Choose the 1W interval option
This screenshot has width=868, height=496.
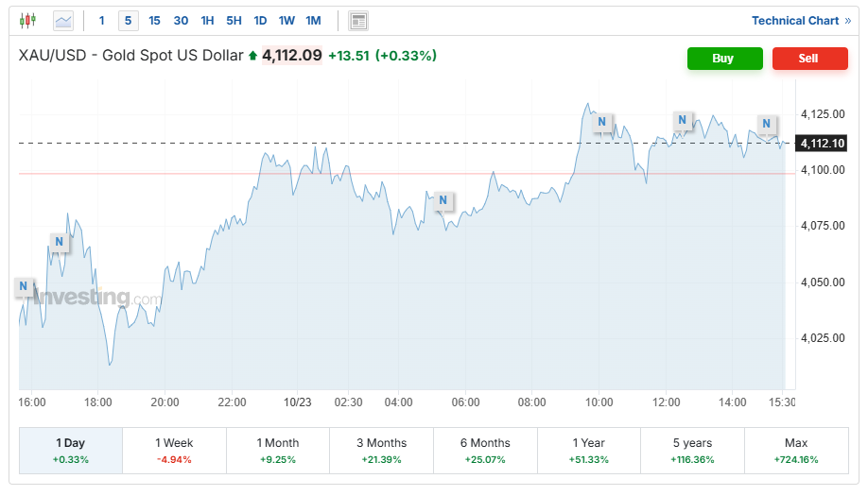click(286, 20)
